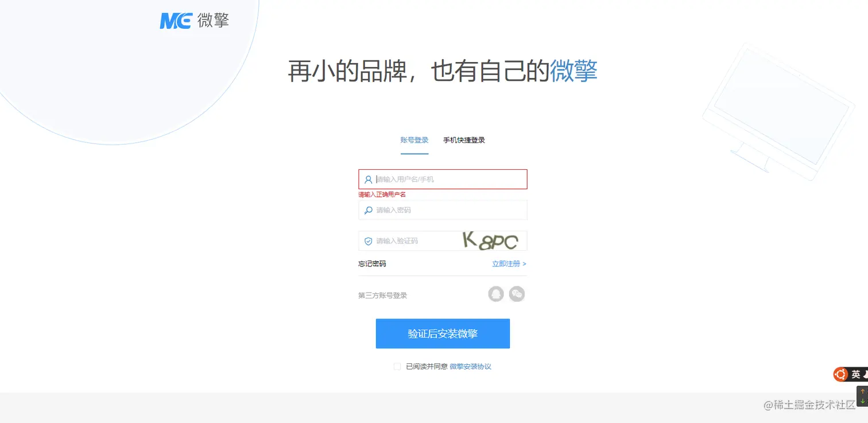Focus the 请输入用户名/手机 input field
Image resolution: width=868 pixels, height=423 pixels.
tap(443, 179)
